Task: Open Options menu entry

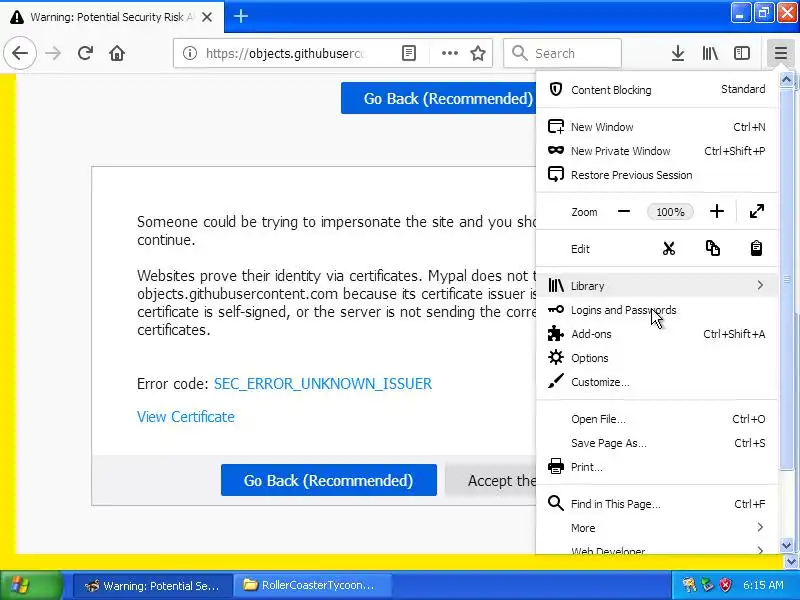Action: point(657,358)
